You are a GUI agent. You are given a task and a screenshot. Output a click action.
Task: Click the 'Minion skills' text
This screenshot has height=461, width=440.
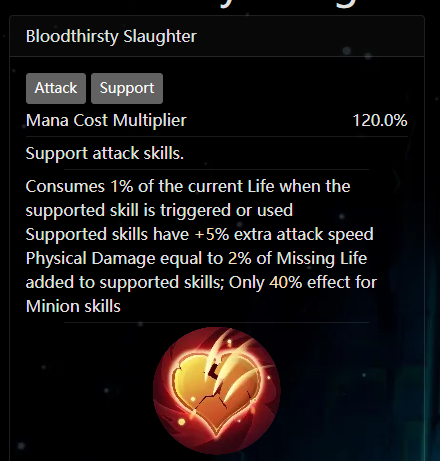[73, 306]
